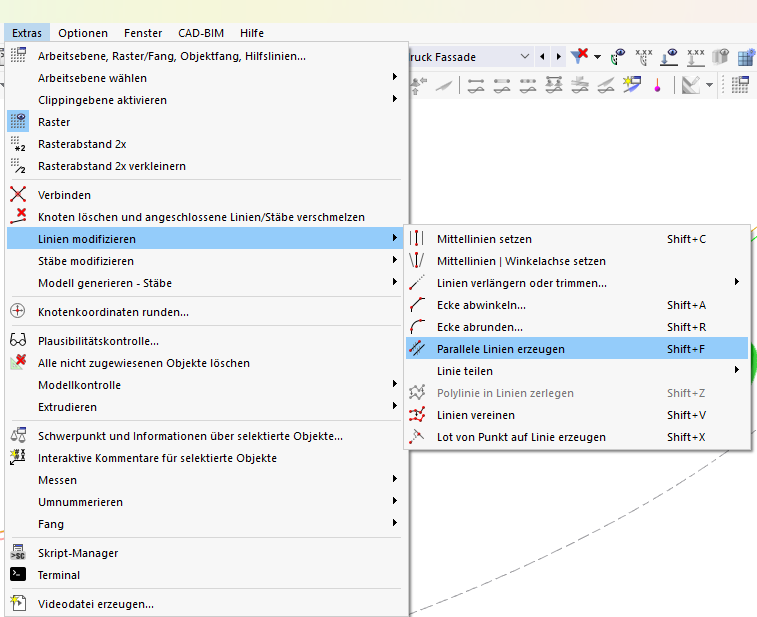
Task: Open dropdown arrow beside the edit-surface icon
Action: (709, 85)
